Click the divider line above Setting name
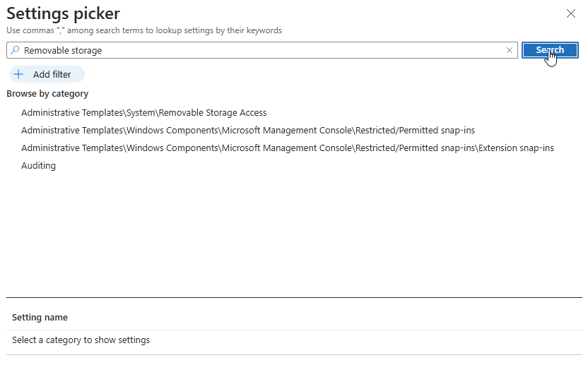588x372 pixels. pyautogui.click(x=294, y=297)
